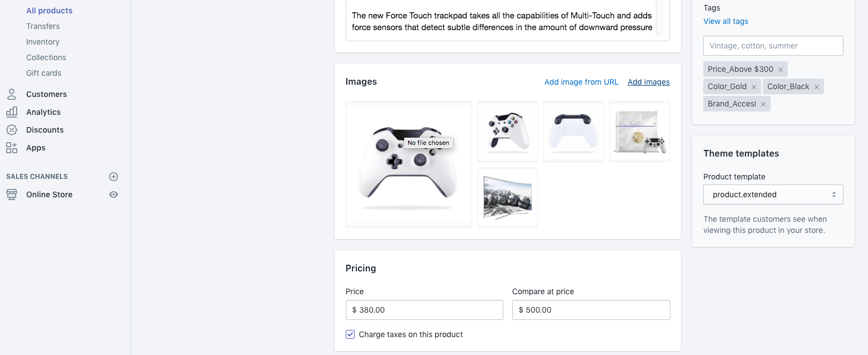Image resolution: width=868 pixels, height=355 pixels.
Task: Add a sales channel with plus icon
Action: click(114, 177)
